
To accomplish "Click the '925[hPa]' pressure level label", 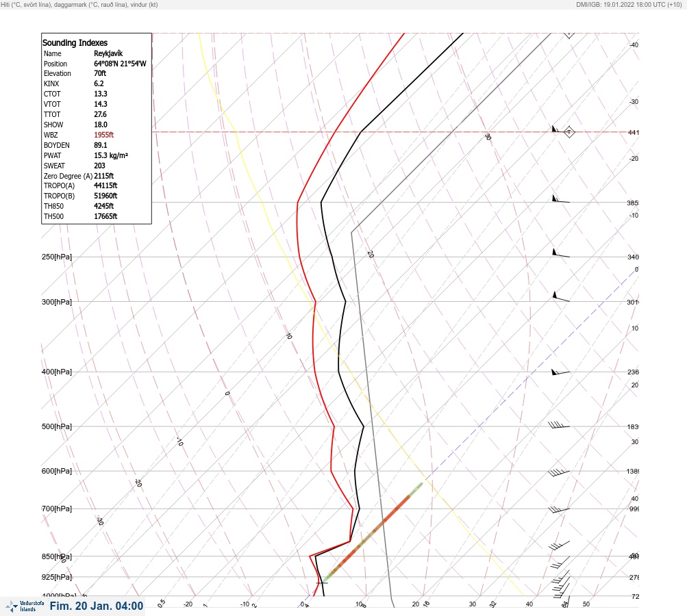I will (57, 577).
